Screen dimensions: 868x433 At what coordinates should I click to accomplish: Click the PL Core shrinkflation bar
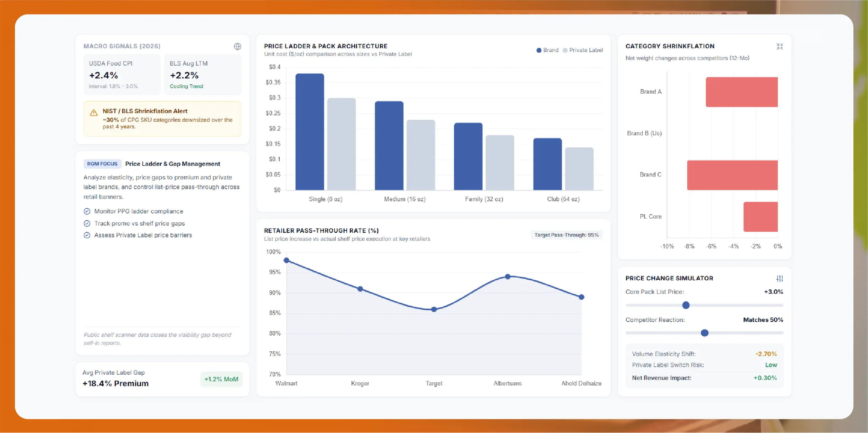[760, 217]
